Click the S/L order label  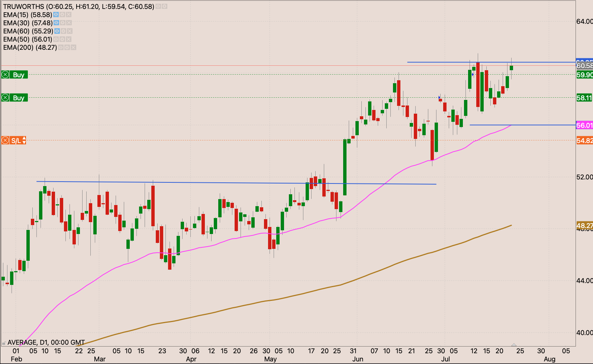click(x=16, y=140)
